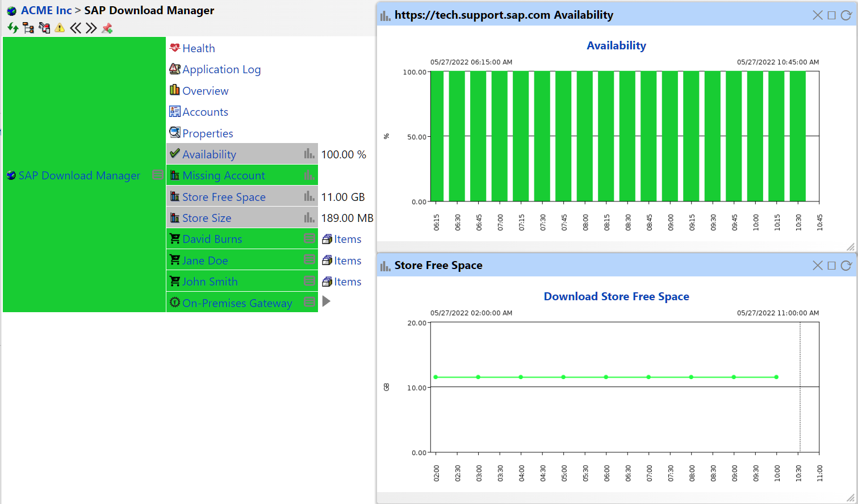This screenshot has width=858, height=504.
Task: Click the Accounts icon
Action: coord(175,111)
